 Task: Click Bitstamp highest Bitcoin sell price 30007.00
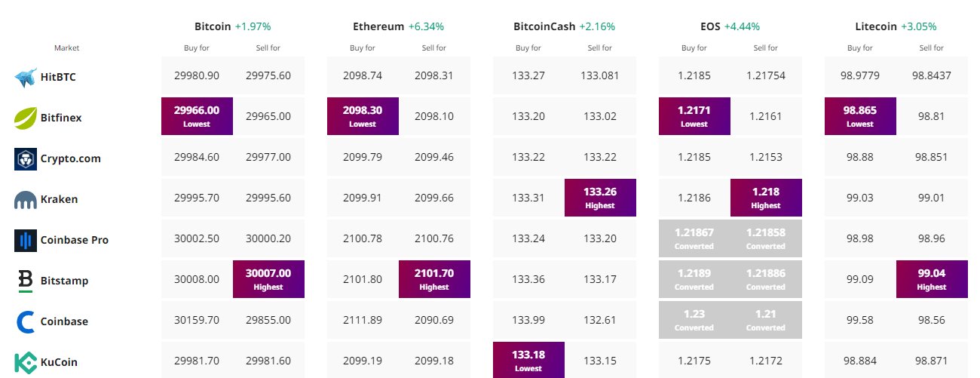[x=268, y=279]
